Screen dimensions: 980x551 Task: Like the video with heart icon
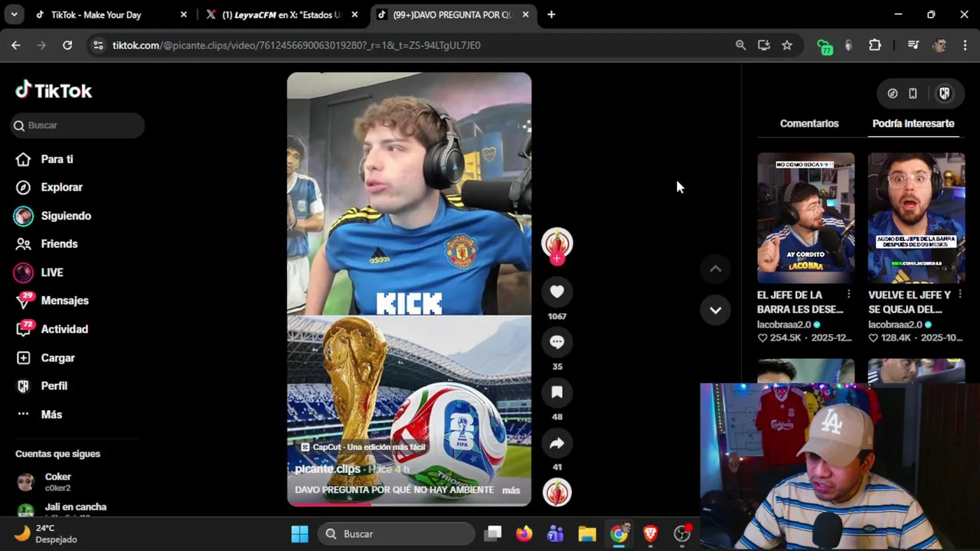click(x=557, y=292)
